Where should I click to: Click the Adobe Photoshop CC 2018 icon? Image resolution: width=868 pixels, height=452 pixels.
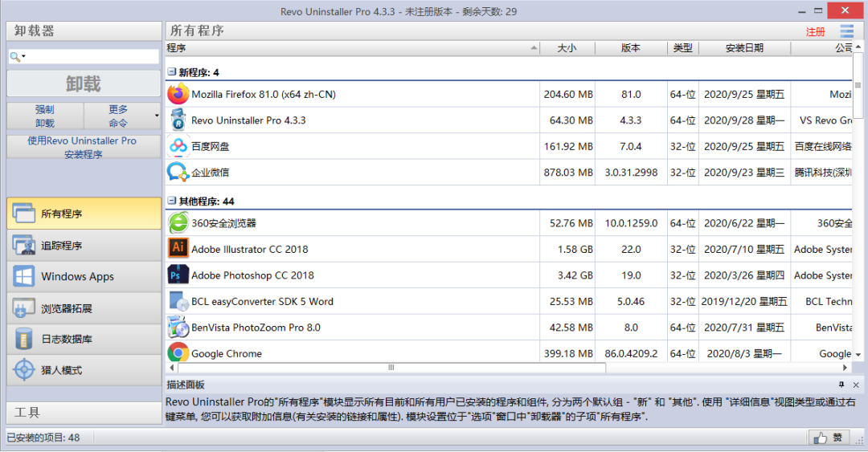coord(178,275)
